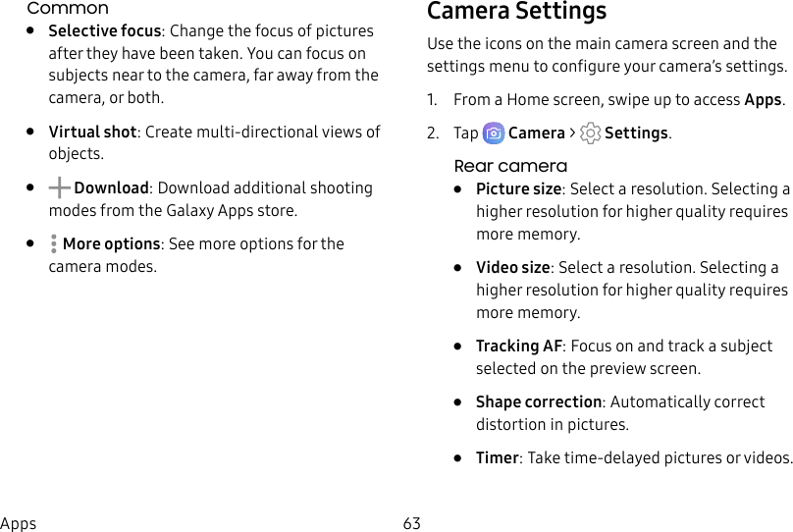Image resolution: width=793 pixels, height=532 pixels.
Task: Click the Common subheading
Action: [68, 8]
